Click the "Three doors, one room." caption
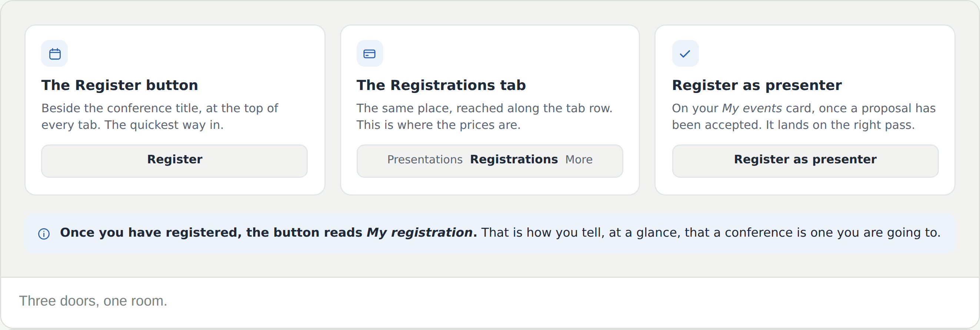The width and height of the screenshot is (980, 330). tap(93, 301)
